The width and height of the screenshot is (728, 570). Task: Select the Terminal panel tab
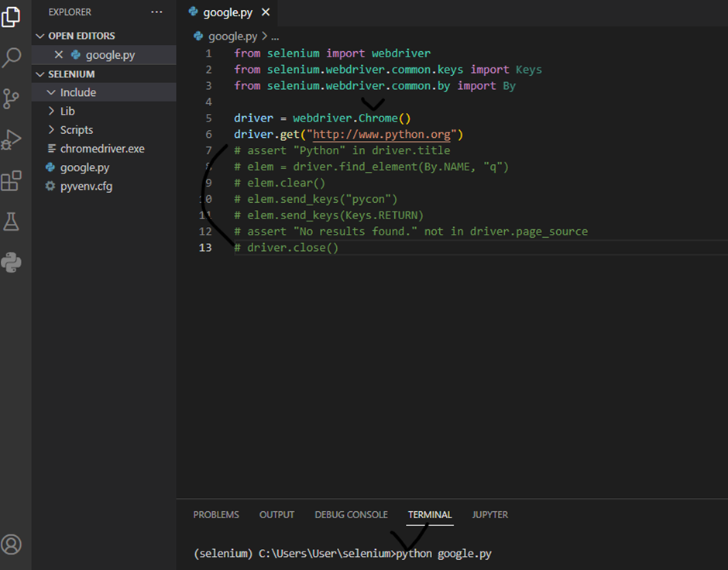point(430,515)
